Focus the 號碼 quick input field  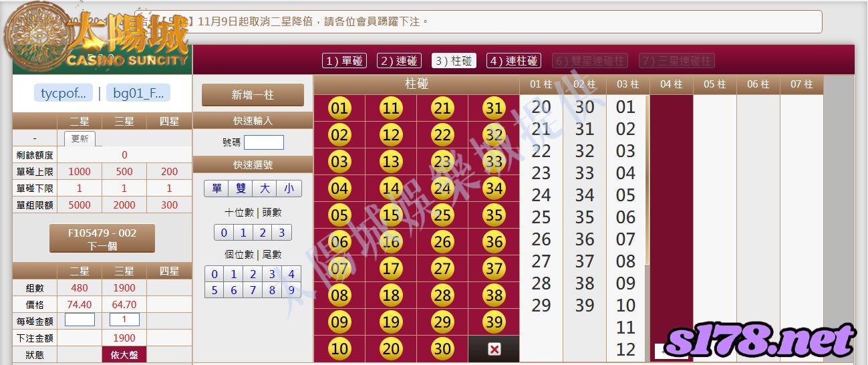click(263, 142)
